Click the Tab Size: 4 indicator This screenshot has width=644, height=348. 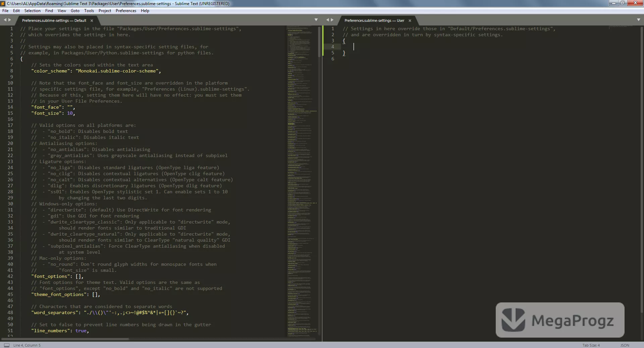[x=591, y=345]
